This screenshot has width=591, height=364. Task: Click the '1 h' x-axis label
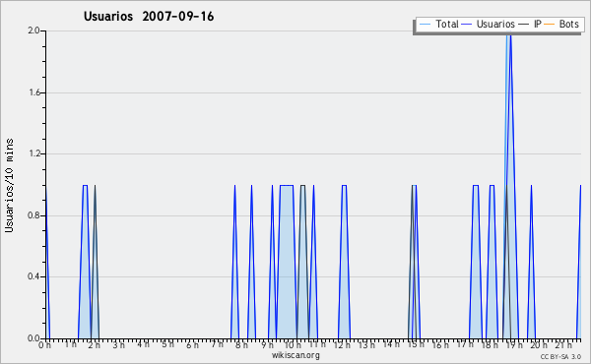click(x=70, y=344)
